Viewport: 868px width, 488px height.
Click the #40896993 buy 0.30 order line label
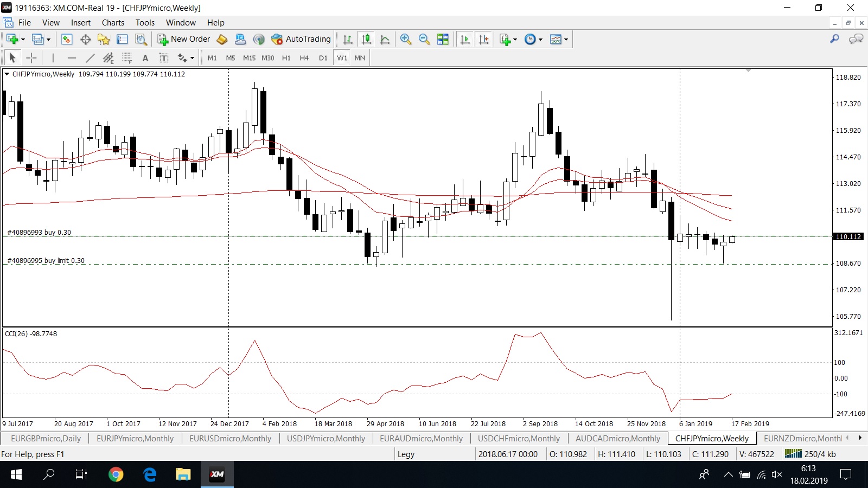39,233
